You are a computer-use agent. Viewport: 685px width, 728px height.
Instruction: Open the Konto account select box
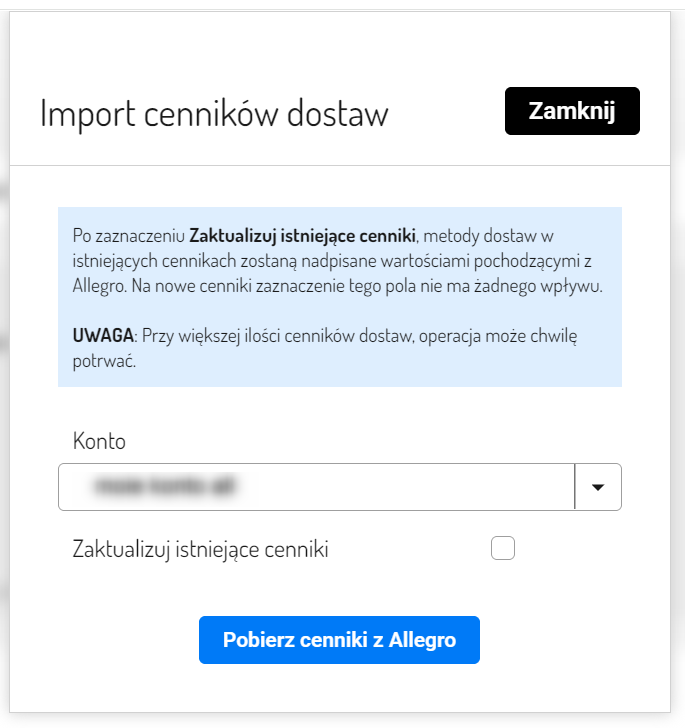339,487
